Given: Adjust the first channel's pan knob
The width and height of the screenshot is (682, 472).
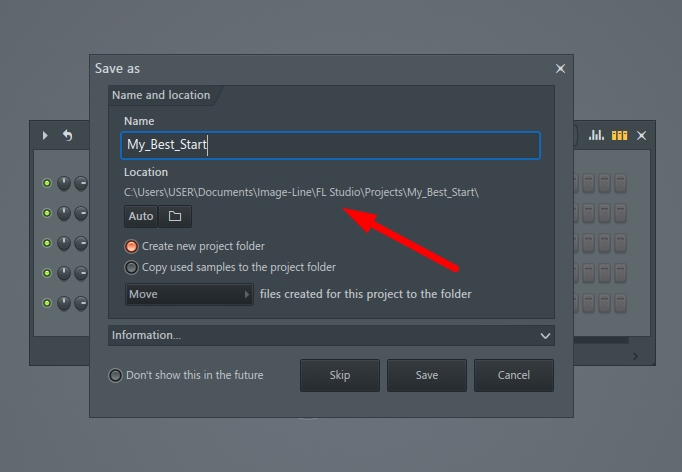Looking at the screenshot, I should click(64, 183).
